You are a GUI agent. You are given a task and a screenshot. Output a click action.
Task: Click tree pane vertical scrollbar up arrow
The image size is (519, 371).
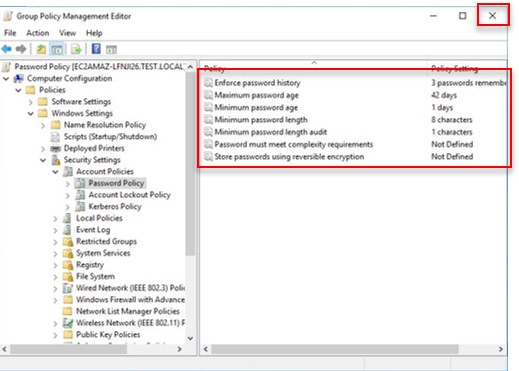[x=190, y=67]
